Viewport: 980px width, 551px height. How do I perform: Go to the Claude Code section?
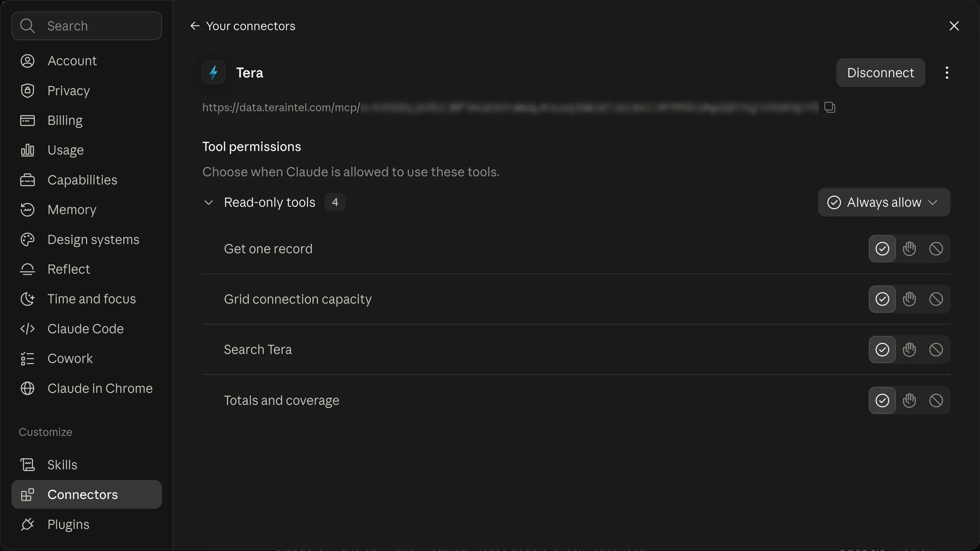87,329
